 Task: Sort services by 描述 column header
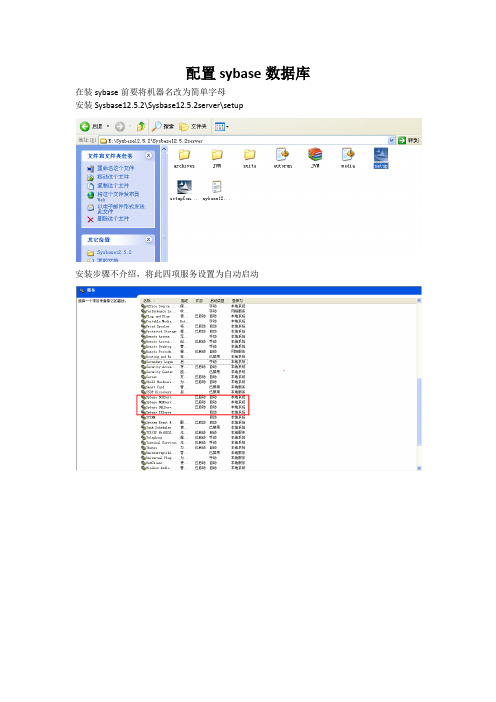(x=185, y=300)
